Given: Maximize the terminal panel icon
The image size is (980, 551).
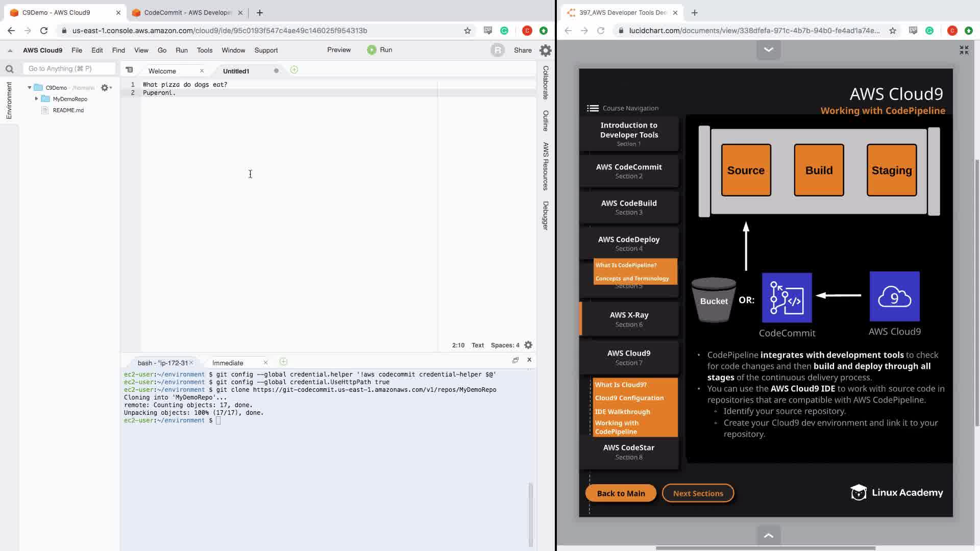Looking at the screenshot, I should 516,360.
